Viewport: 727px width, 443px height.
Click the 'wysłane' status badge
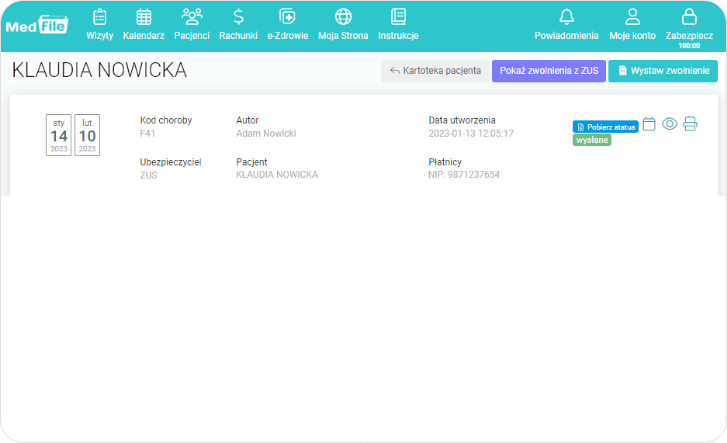tap(592, 140)
